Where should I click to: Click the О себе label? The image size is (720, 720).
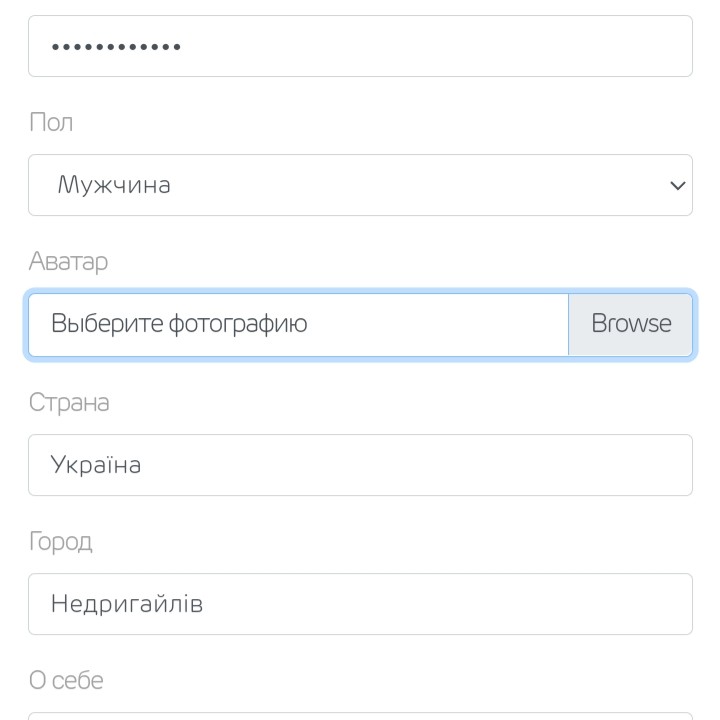point(66,681)
